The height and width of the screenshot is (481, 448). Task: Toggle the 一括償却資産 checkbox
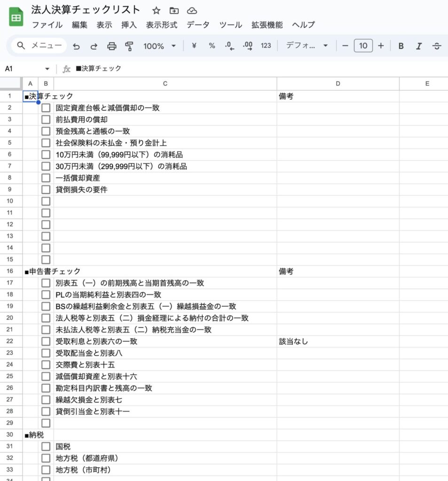pyautogui.click(x=46, y=178)
